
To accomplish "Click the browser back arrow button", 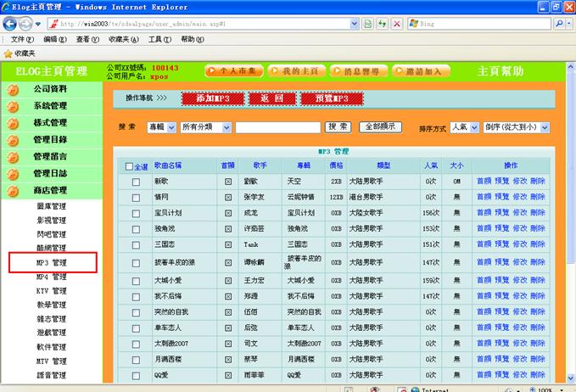I will tap(11, 24).
